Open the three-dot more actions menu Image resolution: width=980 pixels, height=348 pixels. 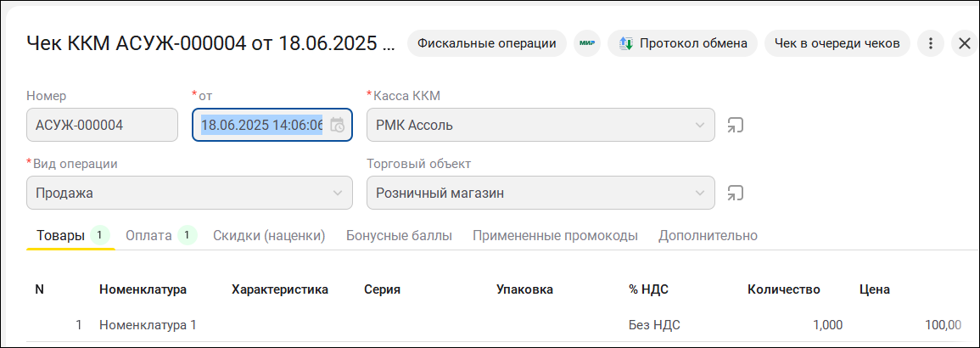point(931,42)
